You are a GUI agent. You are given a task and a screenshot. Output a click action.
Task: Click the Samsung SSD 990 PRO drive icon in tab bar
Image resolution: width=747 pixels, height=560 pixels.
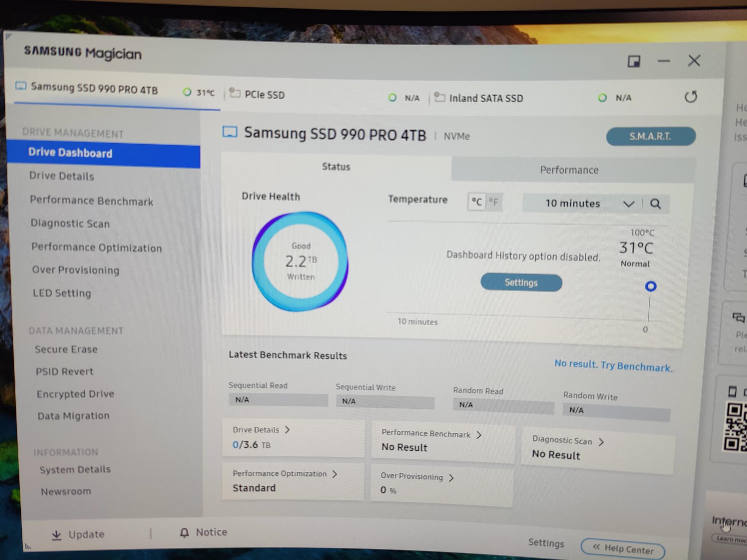21,86
